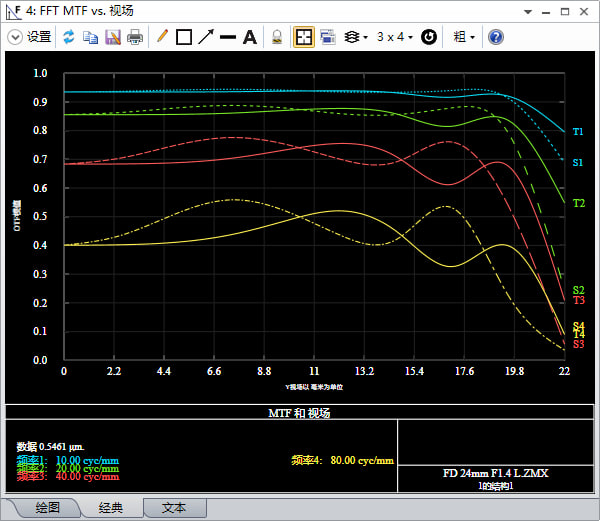Open the 3 x 4 grid dropdown
Screen dimensions: 600x521
pyautogui.click(x=395, y=37)
